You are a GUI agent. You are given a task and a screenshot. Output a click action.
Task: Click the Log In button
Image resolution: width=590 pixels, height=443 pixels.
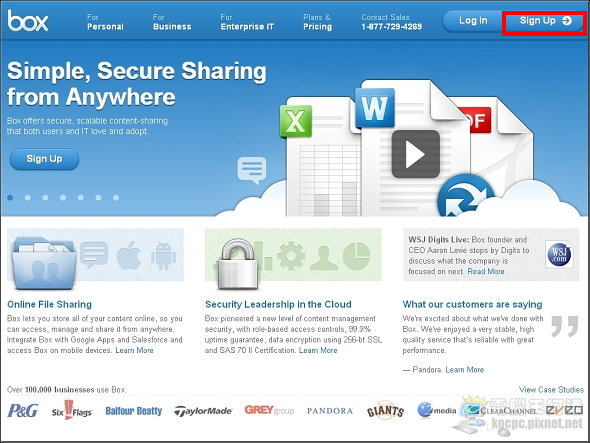[x=473, y=21]
